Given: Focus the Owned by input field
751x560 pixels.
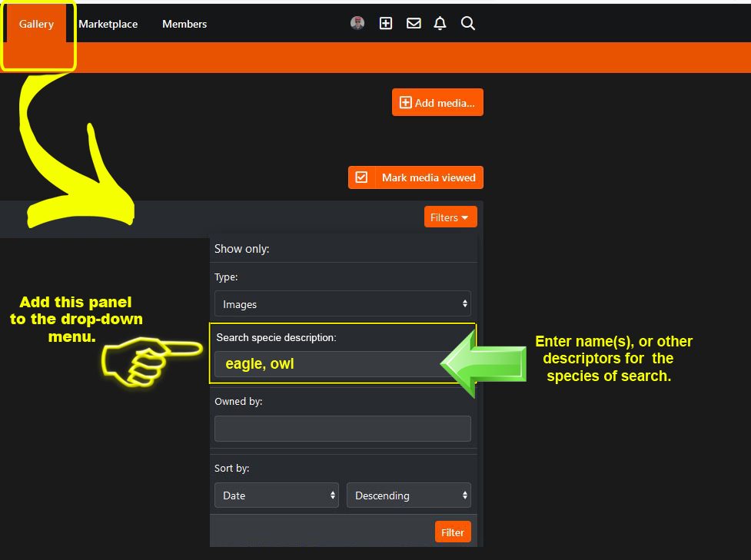Looking at the screenshot, I should pos(343,429).
